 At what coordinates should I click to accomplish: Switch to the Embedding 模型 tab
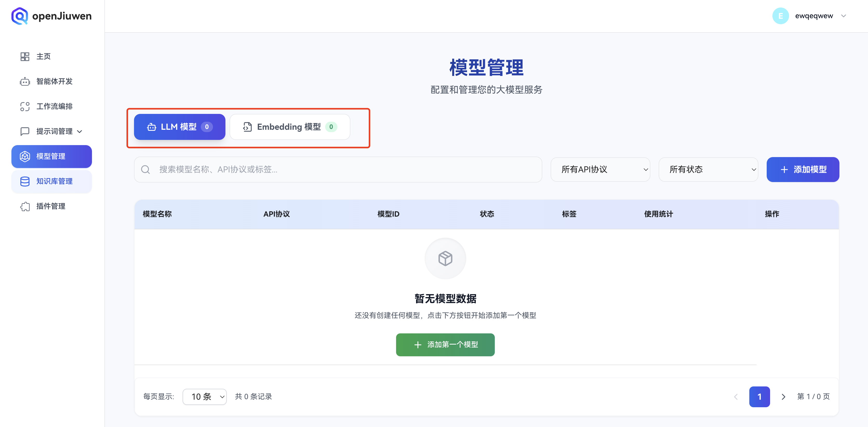point(289,127)
